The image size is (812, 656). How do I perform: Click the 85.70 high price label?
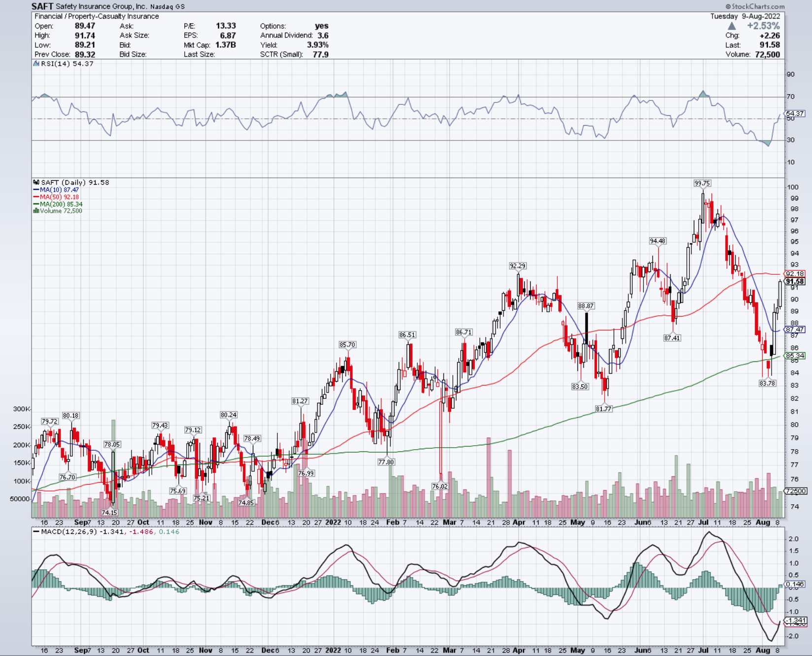[x=347, y=345]
